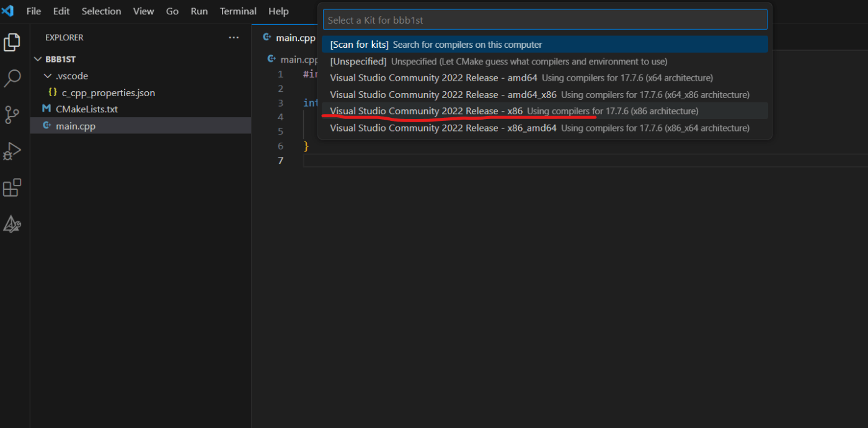Open the Source Control view icon
This screenshot has height=428, width=868.
(x=12, y=115)
